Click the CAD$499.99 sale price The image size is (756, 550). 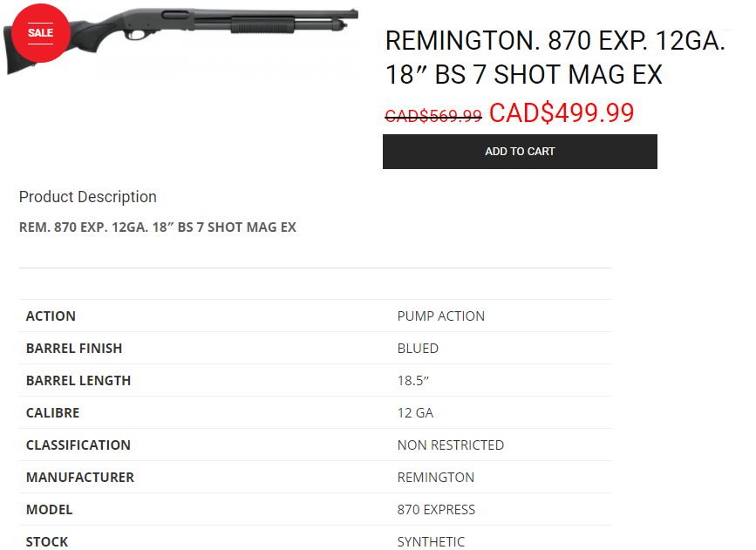(562, 112)
